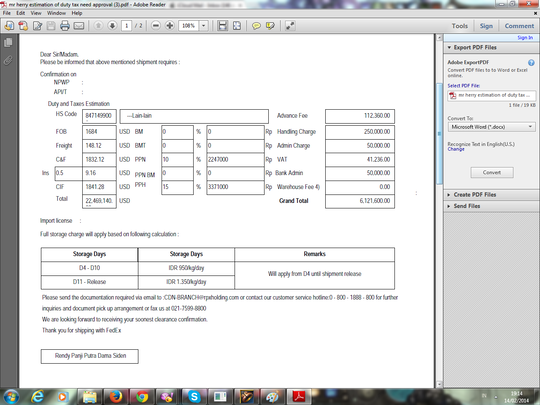The image size is (540, 405).
Task: Click the scrollbar down arrow
Action: [x=439, y=384]
